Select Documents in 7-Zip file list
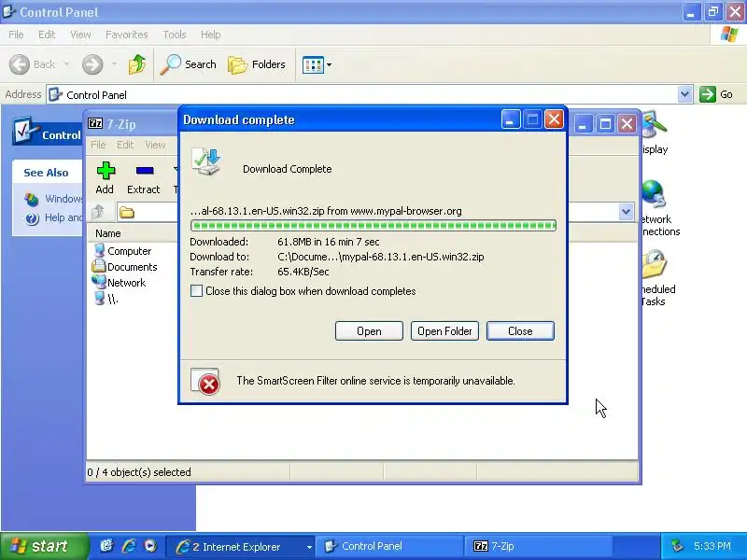This screenshot has height=560, width=747. tap(125, 267)
